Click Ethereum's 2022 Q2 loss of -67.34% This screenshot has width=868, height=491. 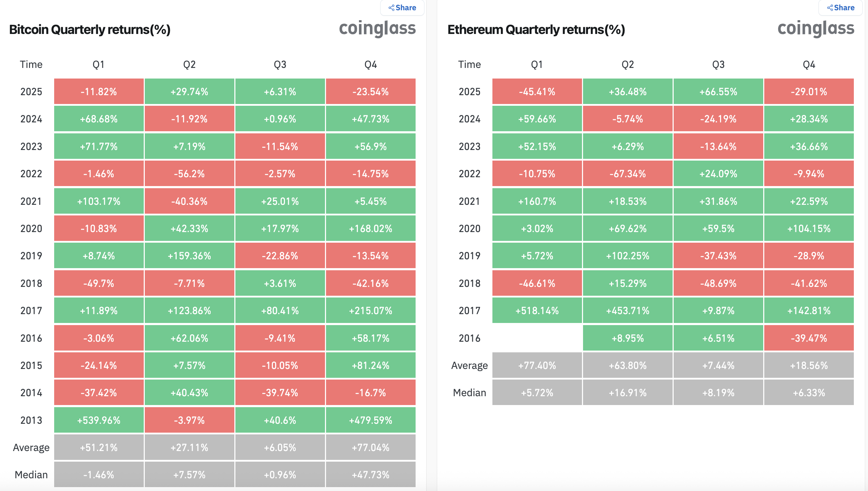pos(628,173)
